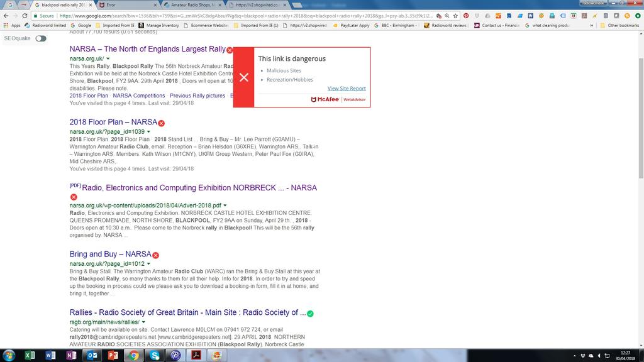Click the red warning icon beside Bring and Buy

tap(156, 255)
